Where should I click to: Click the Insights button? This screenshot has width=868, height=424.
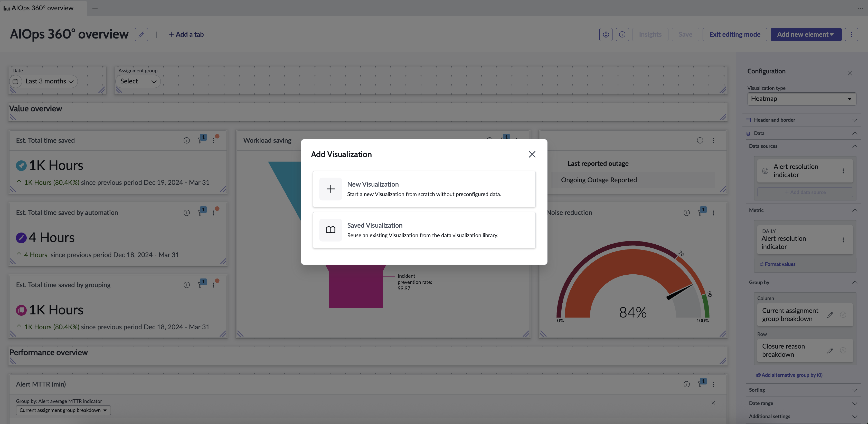coord(650,34)
